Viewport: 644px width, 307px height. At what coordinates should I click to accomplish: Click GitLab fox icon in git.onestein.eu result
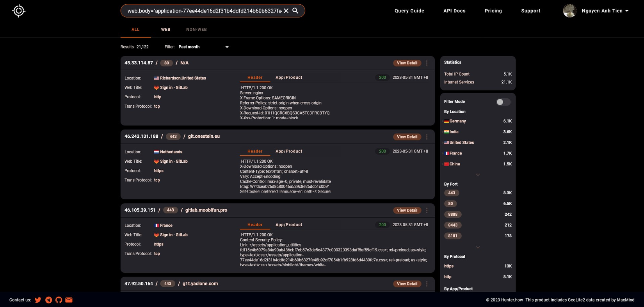tap(156, 161)
